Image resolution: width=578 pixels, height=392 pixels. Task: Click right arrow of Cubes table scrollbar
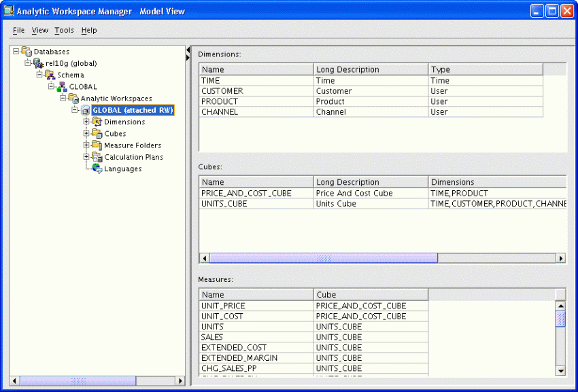pyautogui.click(x=561, y=258)
